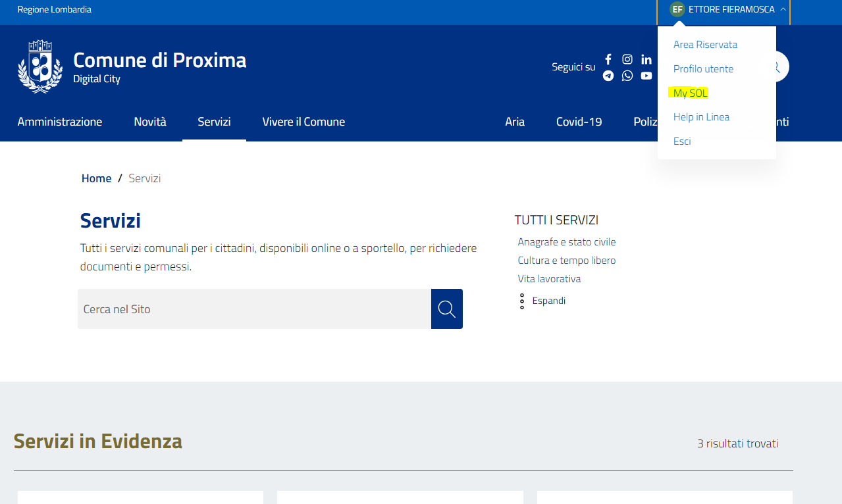Open the WhatsApp social icon
Screen dimensions: 842x504
click(x=627, y=76)
